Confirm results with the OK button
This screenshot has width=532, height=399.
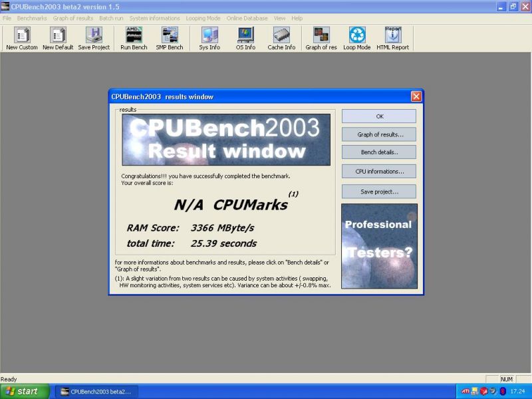pyautogui.click(x=379, y=116)
